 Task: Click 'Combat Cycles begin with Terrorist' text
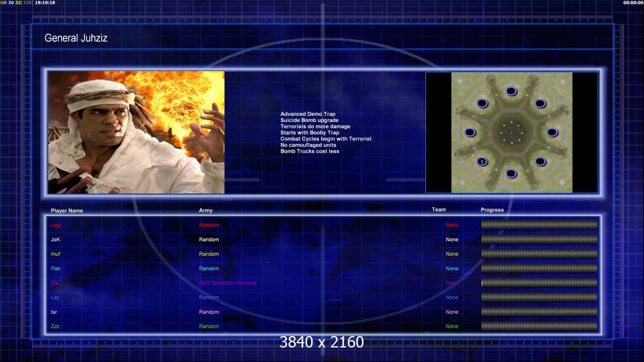[326, 139]
